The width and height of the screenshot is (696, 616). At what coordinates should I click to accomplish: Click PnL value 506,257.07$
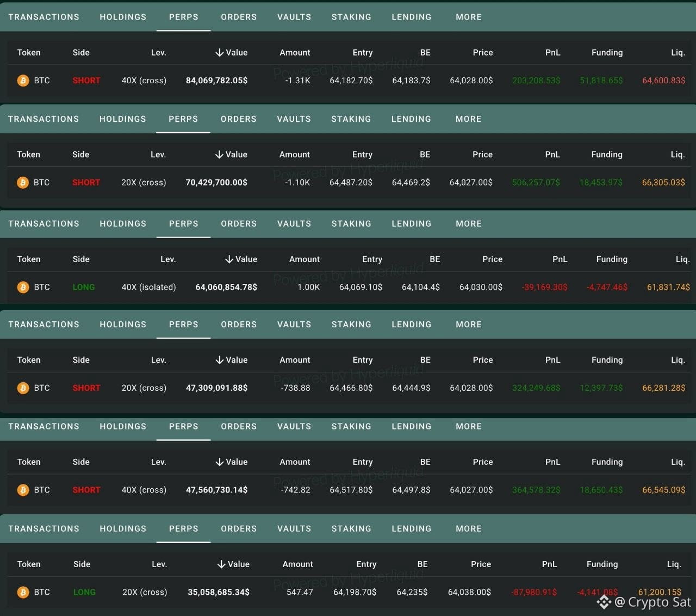tap(536, 183)
